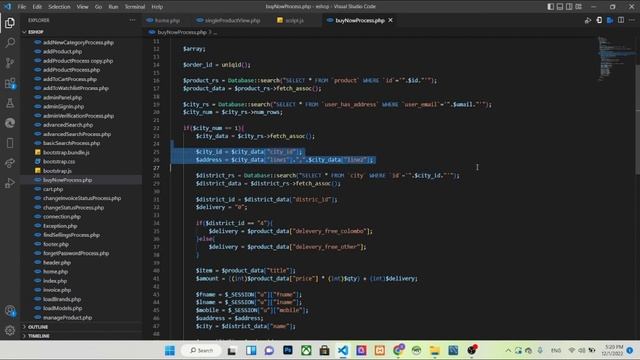Close the buyNowProcess.php tab
The height and width of the screenshot is (360, 640).
click(x=391, y=20)
